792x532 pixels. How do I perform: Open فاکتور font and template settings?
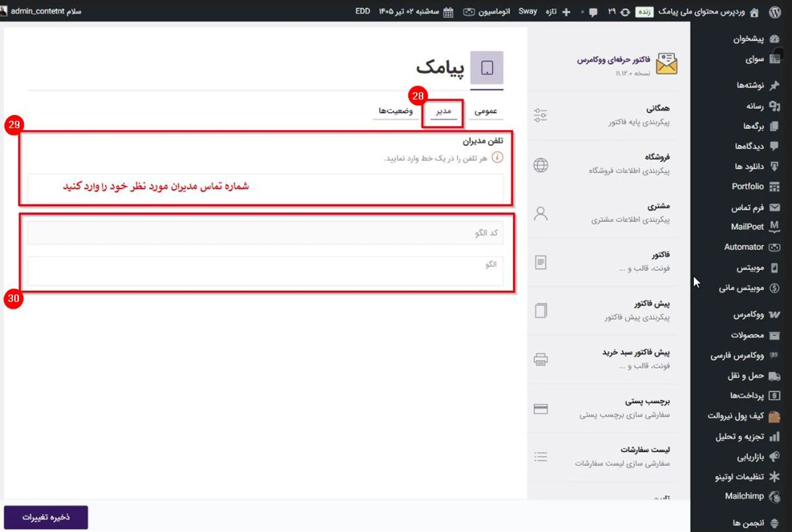click(603, 262)
